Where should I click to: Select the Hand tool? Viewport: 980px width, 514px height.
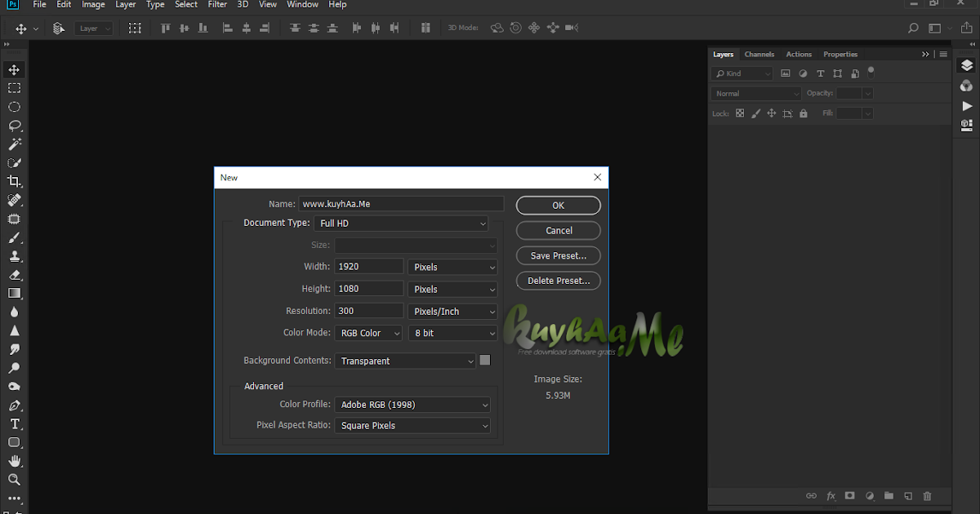[14, 461]
